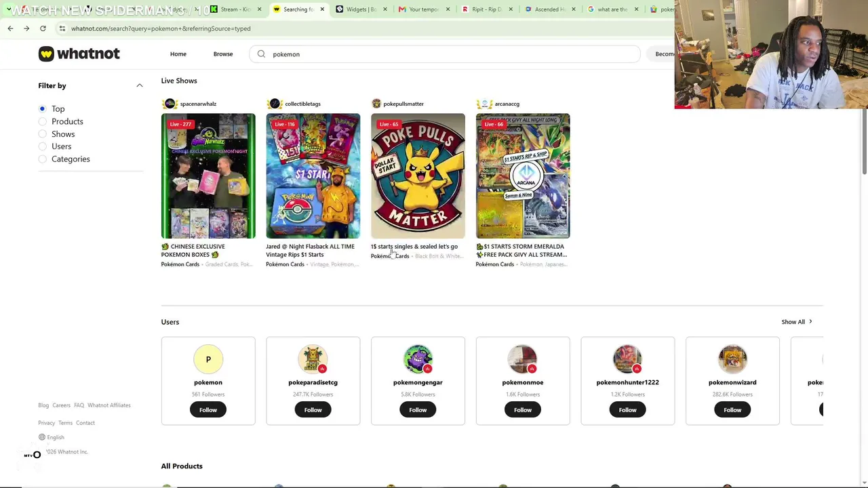
Task: Open the Contact footer link
Action: tap(85, 423)
